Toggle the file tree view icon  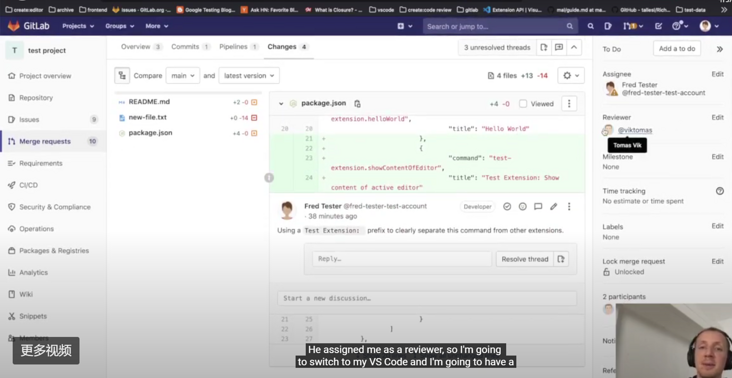point(122,76)
